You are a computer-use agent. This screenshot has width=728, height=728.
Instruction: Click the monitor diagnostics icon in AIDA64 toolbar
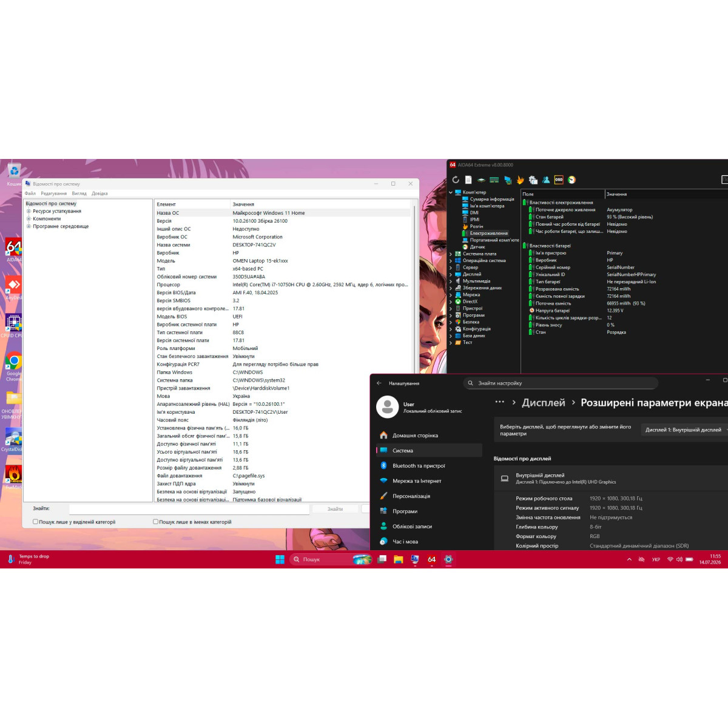click(x=507, y=180)
